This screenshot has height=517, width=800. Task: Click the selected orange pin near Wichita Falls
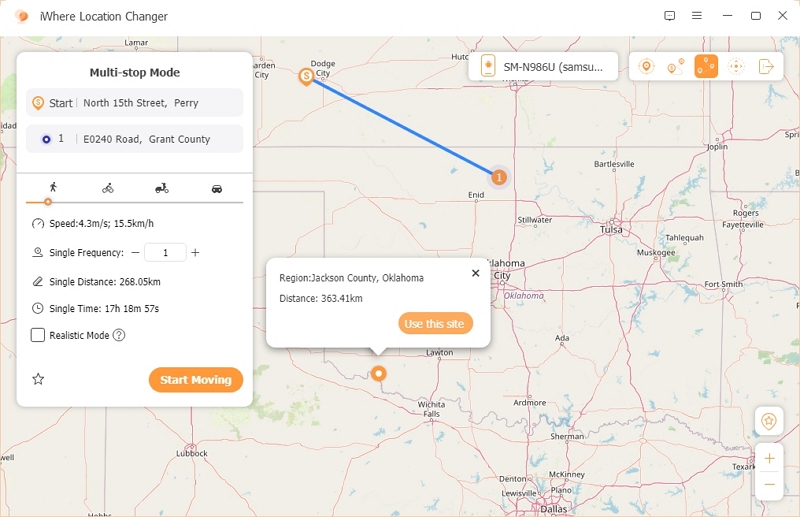click(378, 374)
